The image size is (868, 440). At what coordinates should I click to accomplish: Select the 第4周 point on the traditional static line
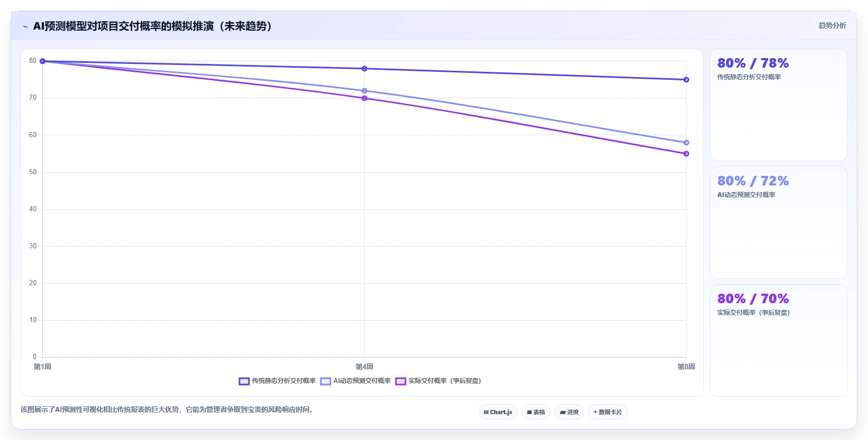(x=364, y=69)
